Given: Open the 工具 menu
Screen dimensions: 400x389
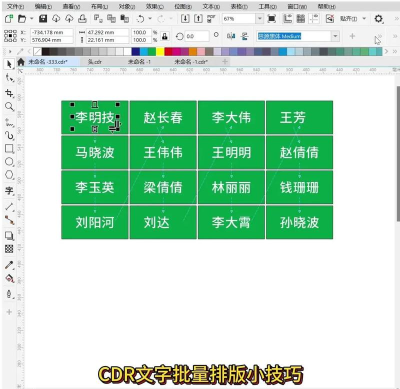Looking at the screenshot, I should tap(268, 6).
